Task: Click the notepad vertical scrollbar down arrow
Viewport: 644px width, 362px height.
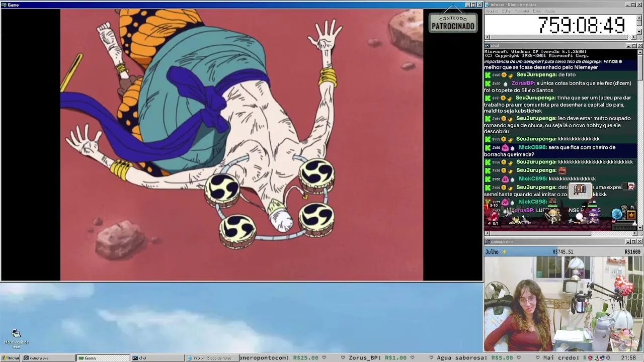Action: pyautogui.click(x=640, y=32)
